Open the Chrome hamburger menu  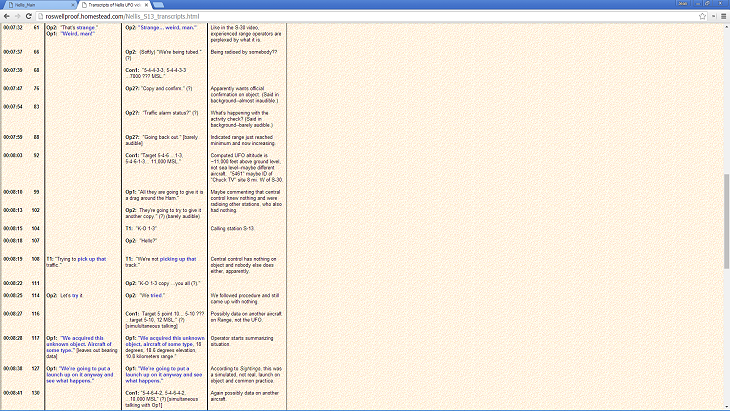pos(721,17)
